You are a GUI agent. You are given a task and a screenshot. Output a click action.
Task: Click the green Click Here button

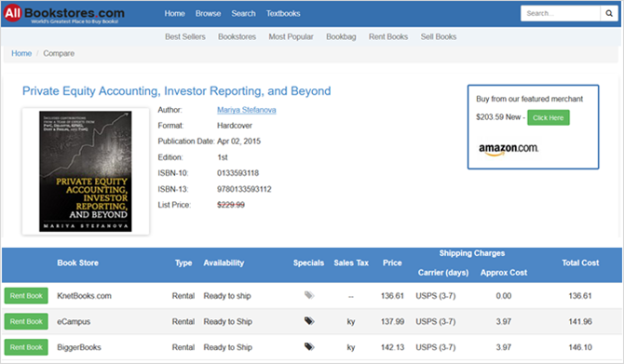tap(549, 117)
